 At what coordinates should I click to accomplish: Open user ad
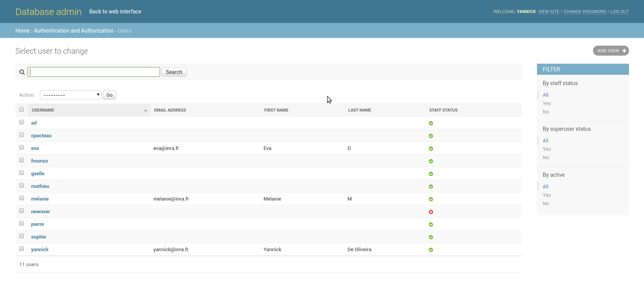(34, 123)
